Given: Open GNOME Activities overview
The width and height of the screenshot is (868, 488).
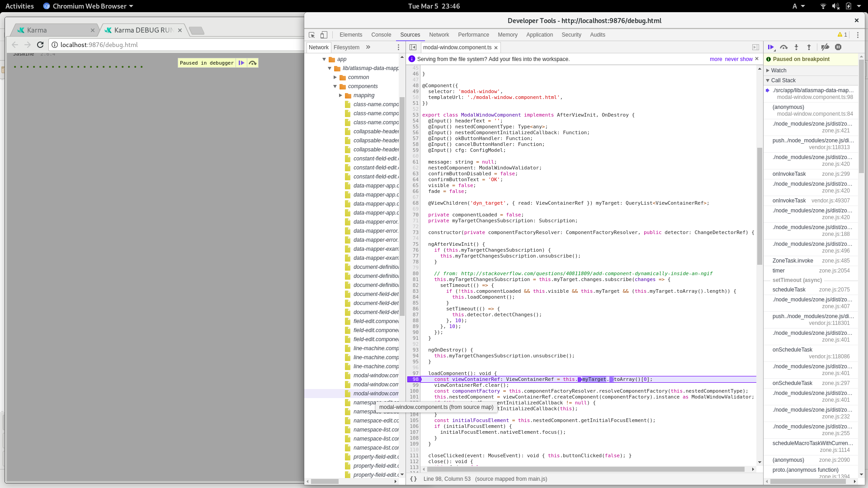Looking at the screenshot, I should pos(19,6).
